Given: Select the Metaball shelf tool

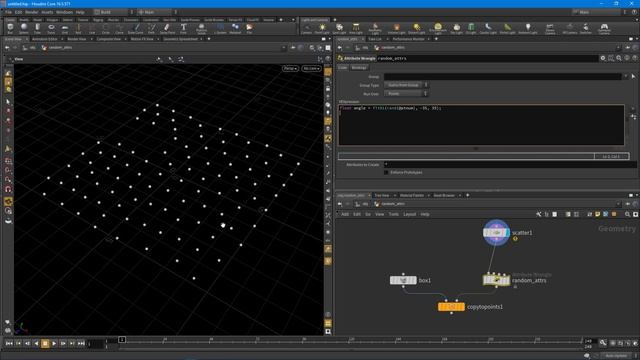Looking at the screenshot, I should [x=235, y=29].
